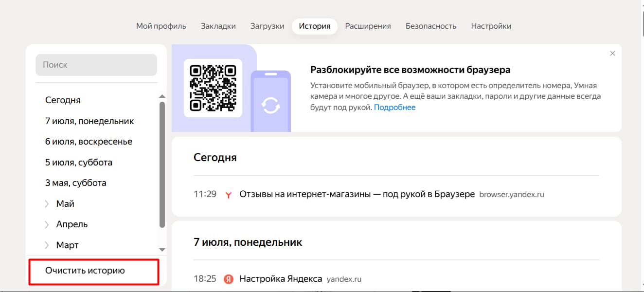Click the yandex.ru domain text
The height and width of the screenshot is (292, 644).
pyautogui.click(x=344, y=279)
